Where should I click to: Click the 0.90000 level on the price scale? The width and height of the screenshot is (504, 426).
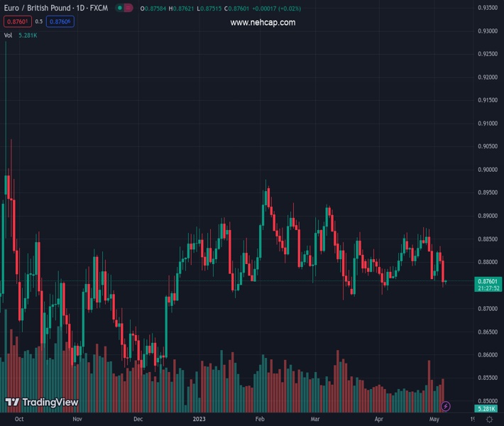click(487, 170)
